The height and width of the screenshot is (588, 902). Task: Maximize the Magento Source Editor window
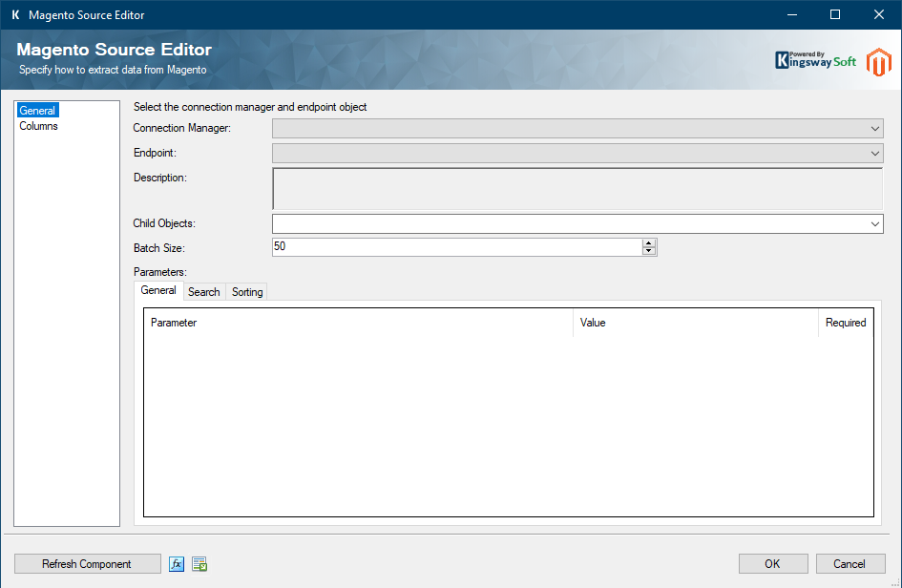(835, 15)
